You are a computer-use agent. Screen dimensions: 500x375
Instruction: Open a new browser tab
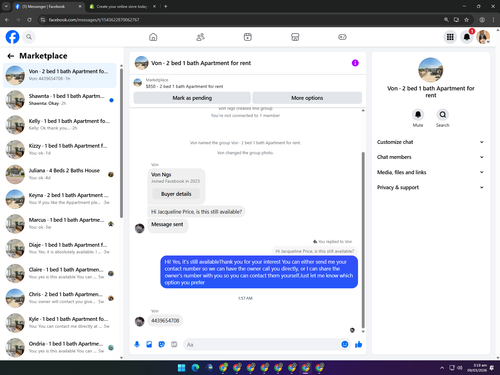point(165,6)
